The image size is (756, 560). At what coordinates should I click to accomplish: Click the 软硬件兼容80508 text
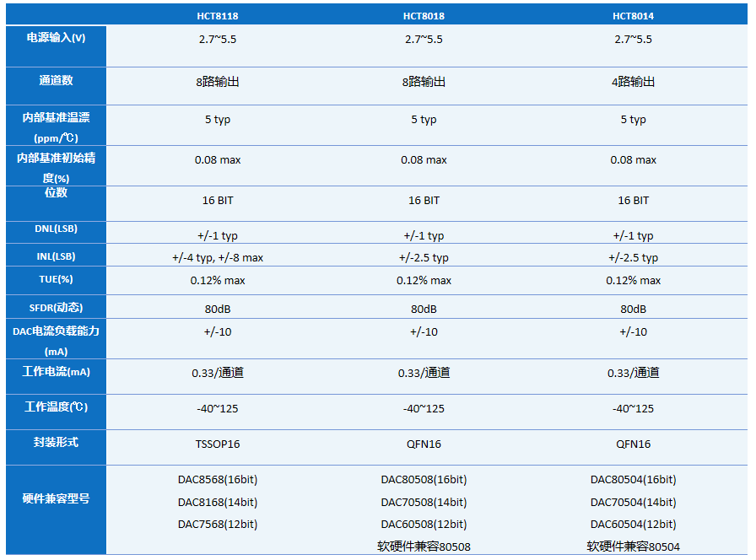pos(424,547)
